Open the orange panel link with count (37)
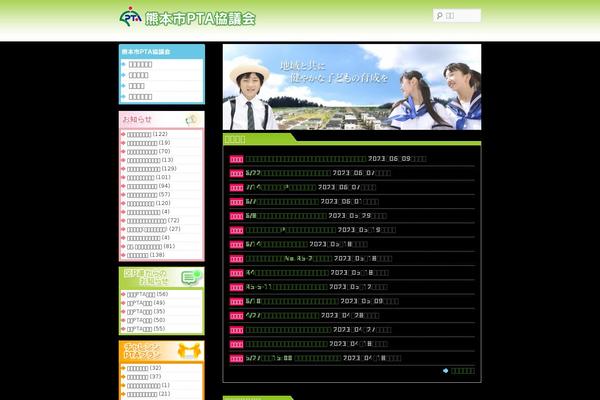The height and width of the screenshot is (400, 600). pos(144,377)
